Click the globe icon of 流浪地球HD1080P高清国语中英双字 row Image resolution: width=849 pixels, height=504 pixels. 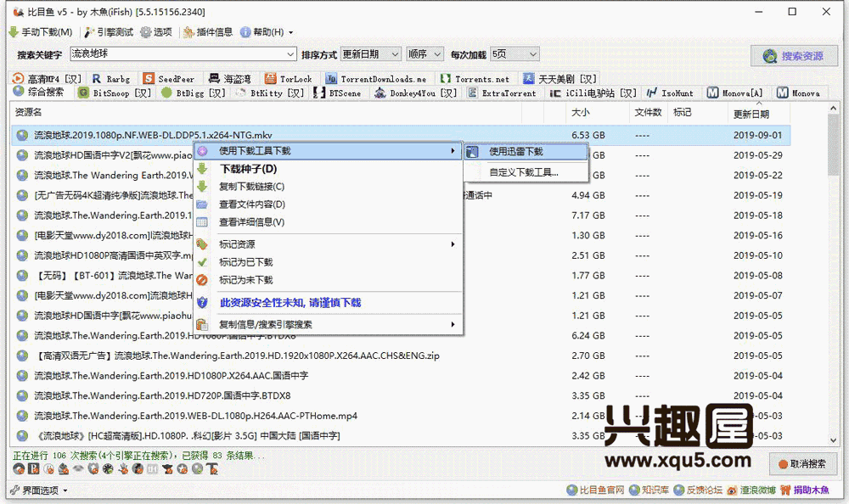(22, 255)
